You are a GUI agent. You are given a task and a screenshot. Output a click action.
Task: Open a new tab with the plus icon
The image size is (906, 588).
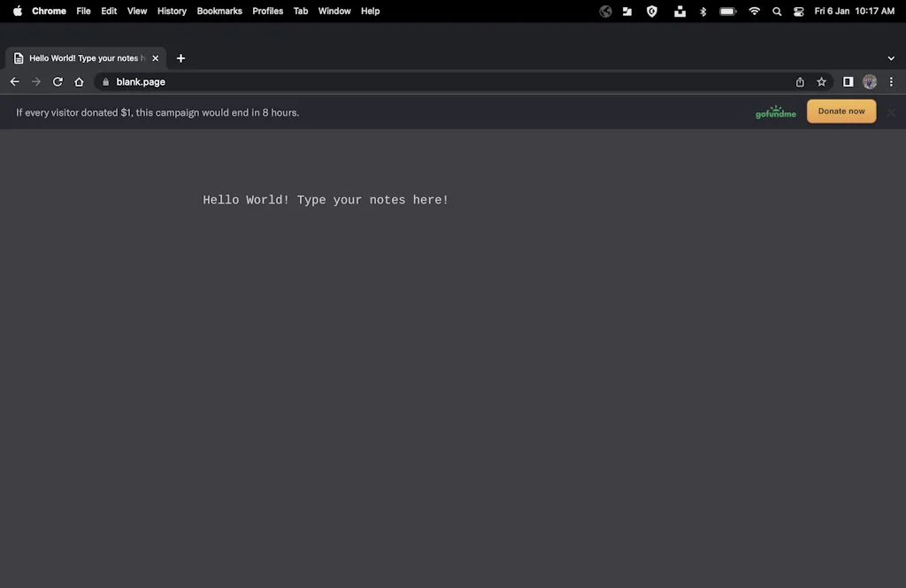pos(180,57)
